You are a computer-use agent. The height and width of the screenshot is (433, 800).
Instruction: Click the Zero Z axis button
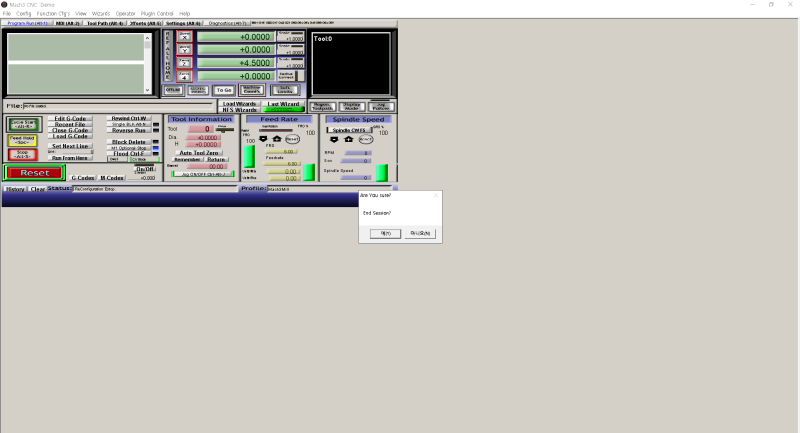pos(184,63)
